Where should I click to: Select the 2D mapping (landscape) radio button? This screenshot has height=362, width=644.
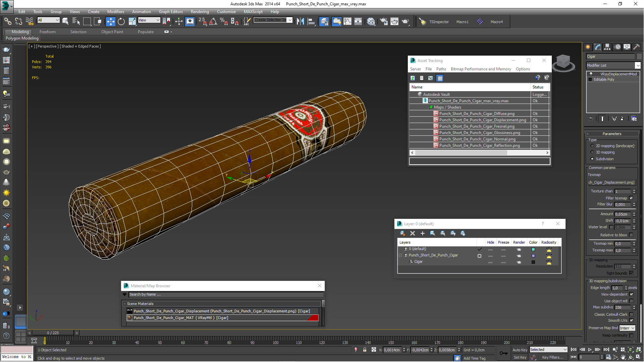pyautogui.click(x=592, y=146)
